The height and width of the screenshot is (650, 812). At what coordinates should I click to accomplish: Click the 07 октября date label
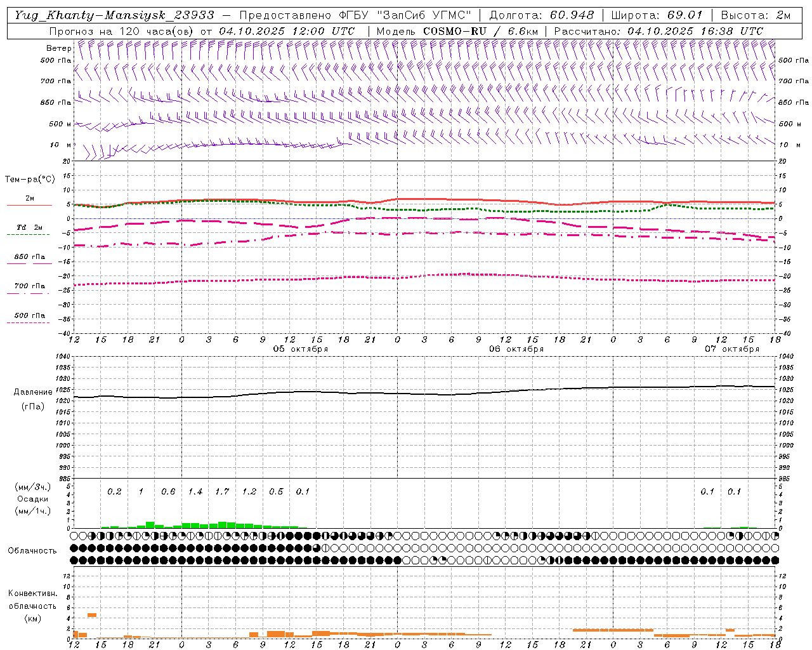tap(732, 349)
